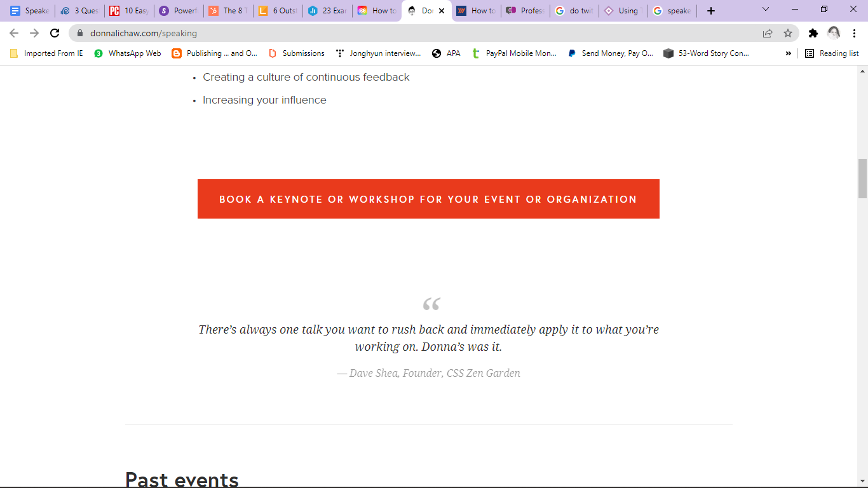
Task: Reload the current page
Action: tap(55, 33)
